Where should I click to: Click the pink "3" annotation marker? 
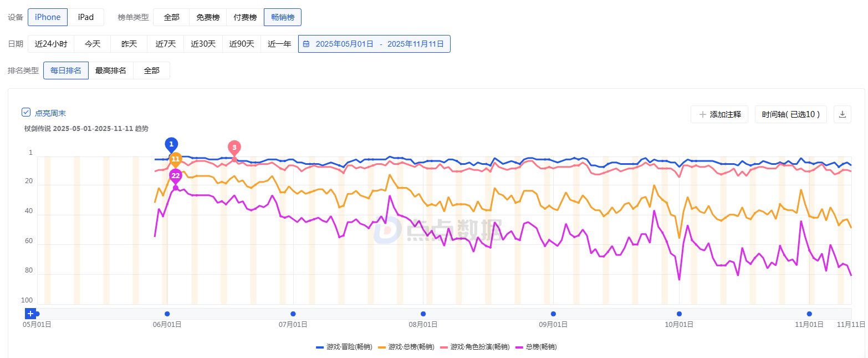tap(233, 148)
